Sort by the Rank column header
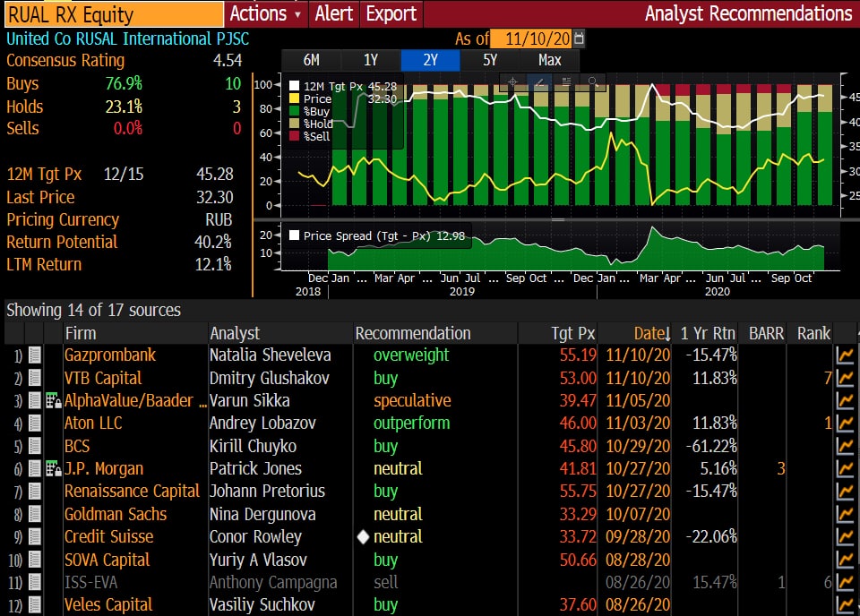 coord(814,333)
